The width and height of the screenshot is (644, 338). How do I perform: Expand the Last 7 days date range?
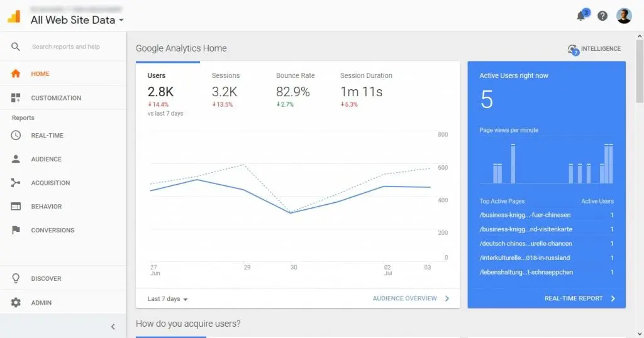[168, 299]
